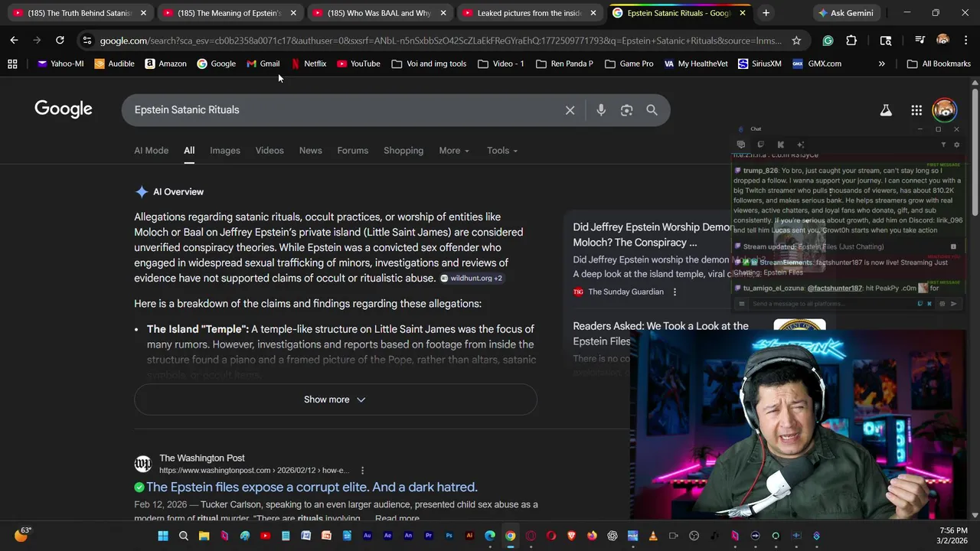
Task: Open Google Lens image search icon
Action: [626, 110]
